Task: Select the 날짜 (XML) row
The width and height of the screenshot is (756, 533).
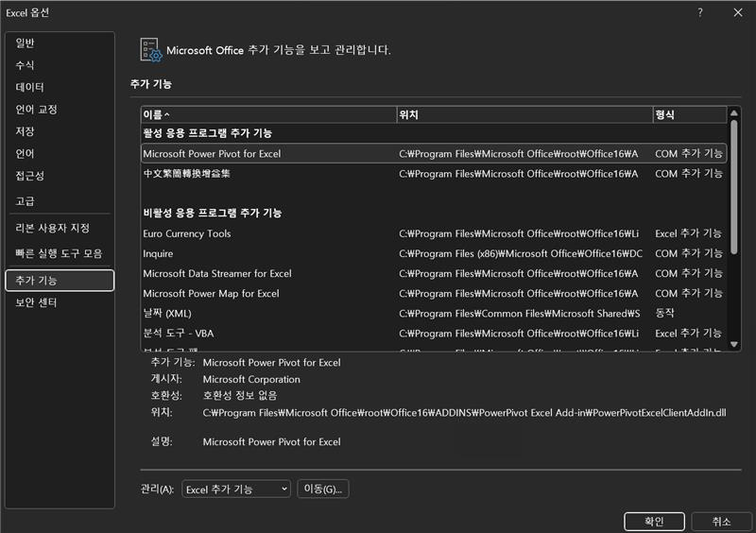Action: click(x=434, y=314)
